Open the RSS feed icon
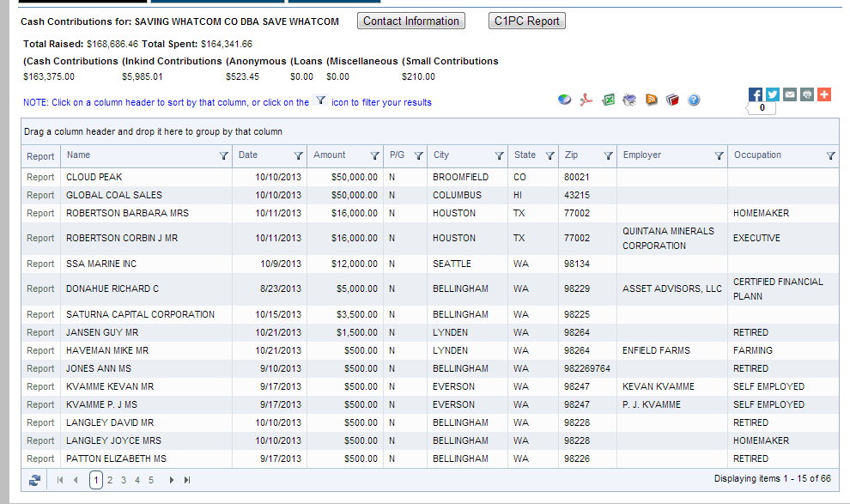Viewport: 850px width, 504px height. [652, 100]
